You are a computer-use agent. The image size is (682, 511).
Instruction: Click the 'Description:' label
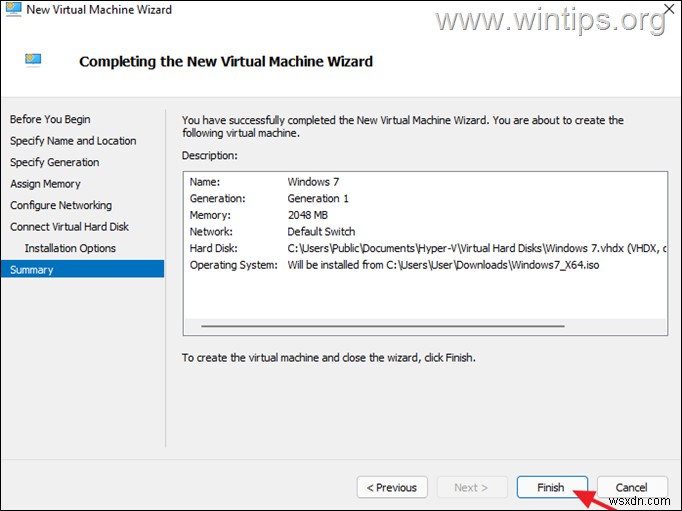(x=210, y=155)
